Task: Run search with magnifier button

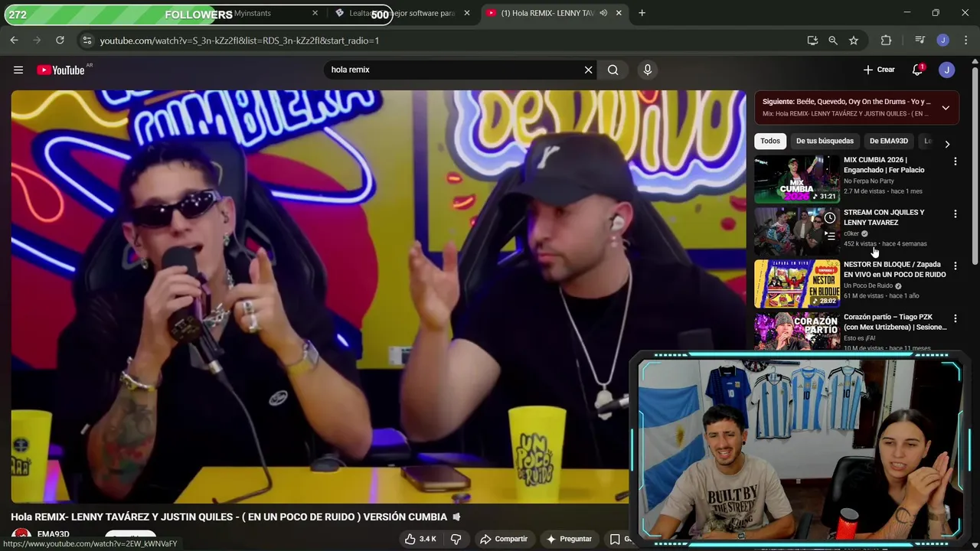Action: coord(612,70)
